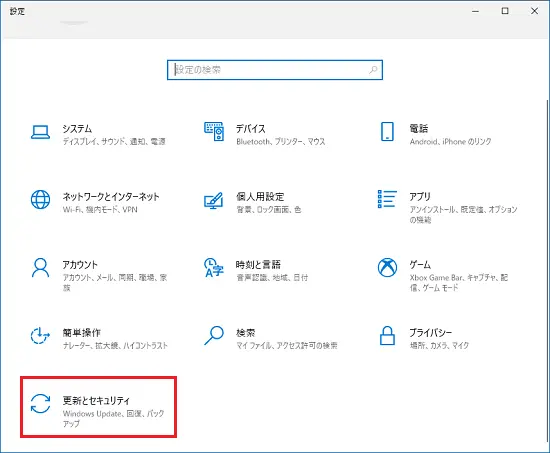Click the 音声認識、地域、日付 description
This screenshot has height=453, width=550.
pyautogui.click(x=272, y=278)
